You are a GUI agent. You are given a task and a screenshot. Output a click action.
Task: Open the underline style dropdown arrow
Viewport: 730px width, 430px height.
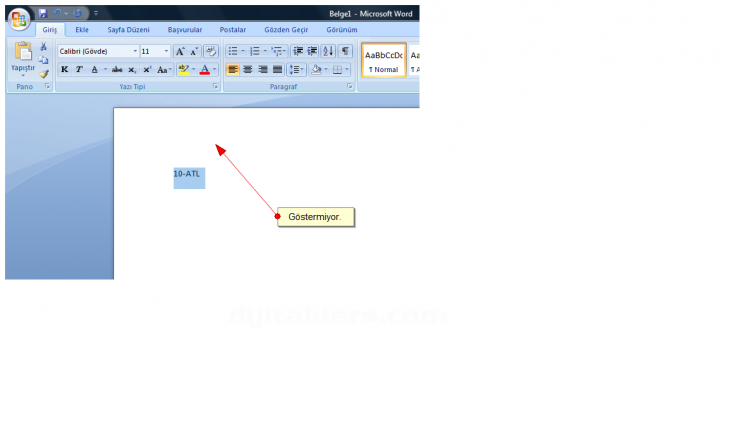(x=105, y=69)
